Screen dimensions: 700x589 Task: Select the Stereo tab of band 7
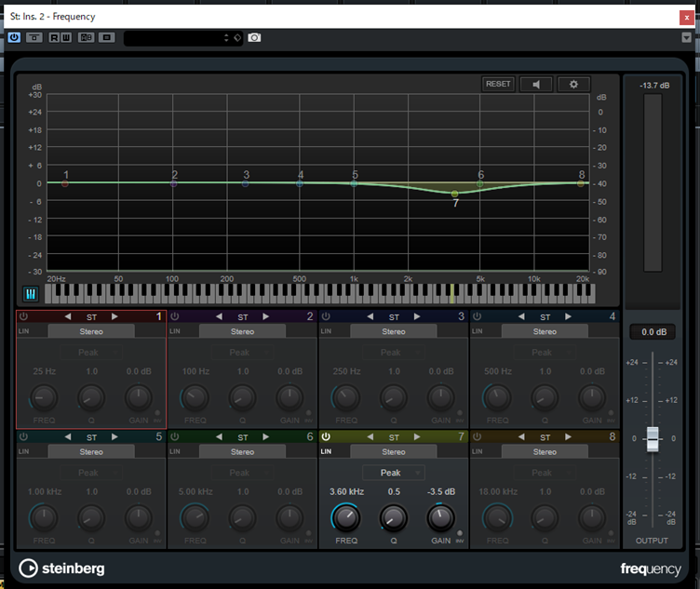(394, 451)
